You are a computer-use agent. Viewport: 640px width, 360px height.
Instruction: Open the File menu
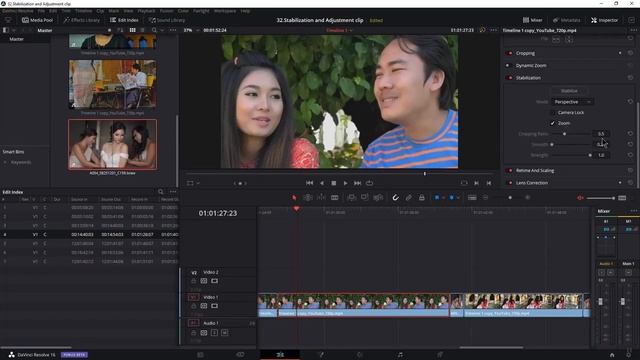41,11
